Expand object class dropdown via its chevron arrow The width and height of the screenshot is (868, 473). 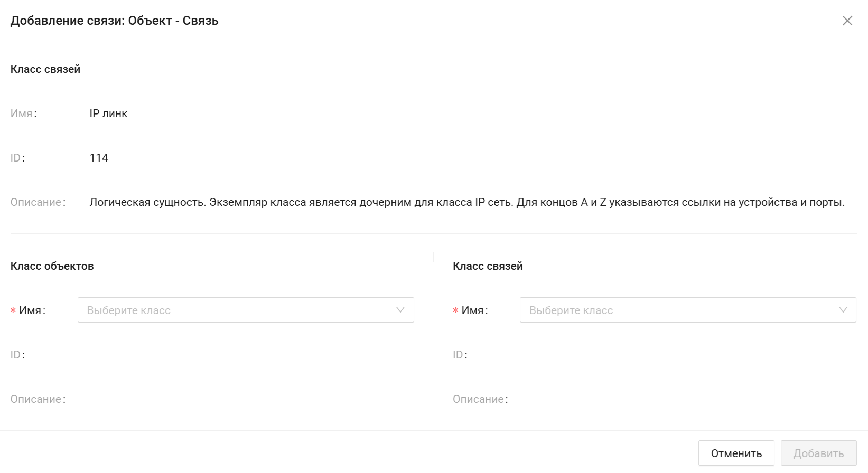(x=400, y=310)
